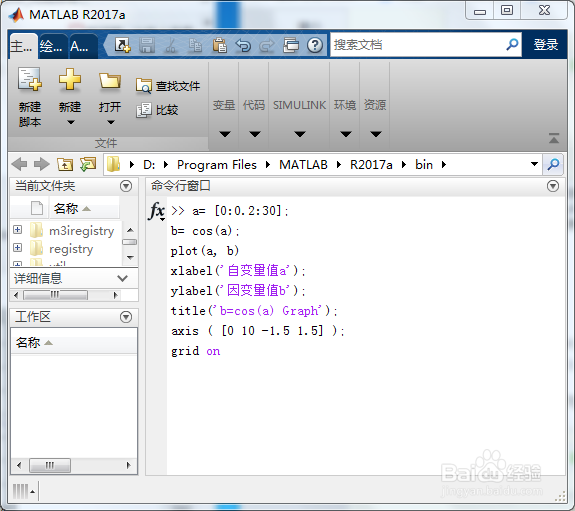Expand the 详细信息 panel chevron
The width and height of the screenshot is (575, 511).
[122, 278]
